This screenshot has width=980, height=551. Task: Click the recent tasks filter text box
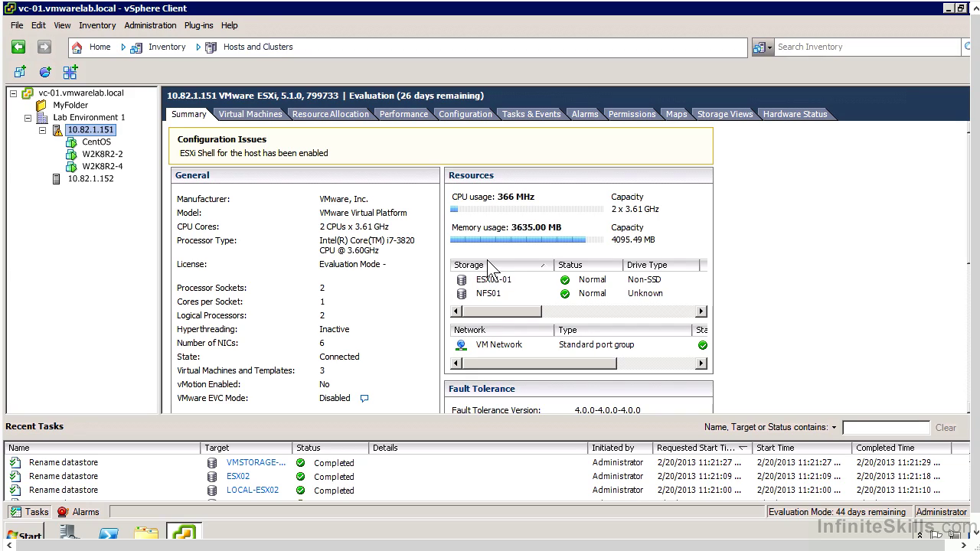click(886, 428)
